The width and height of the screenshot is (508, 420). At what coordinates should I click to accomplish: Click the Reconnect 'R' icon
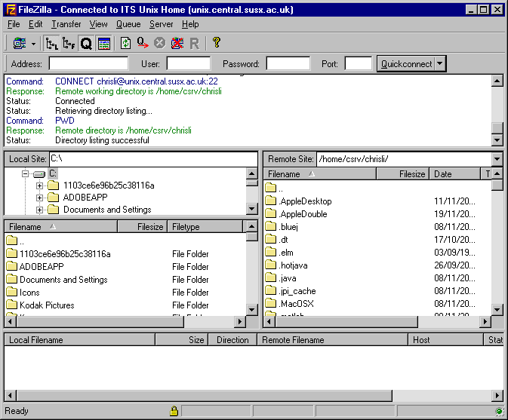(194, 43)
